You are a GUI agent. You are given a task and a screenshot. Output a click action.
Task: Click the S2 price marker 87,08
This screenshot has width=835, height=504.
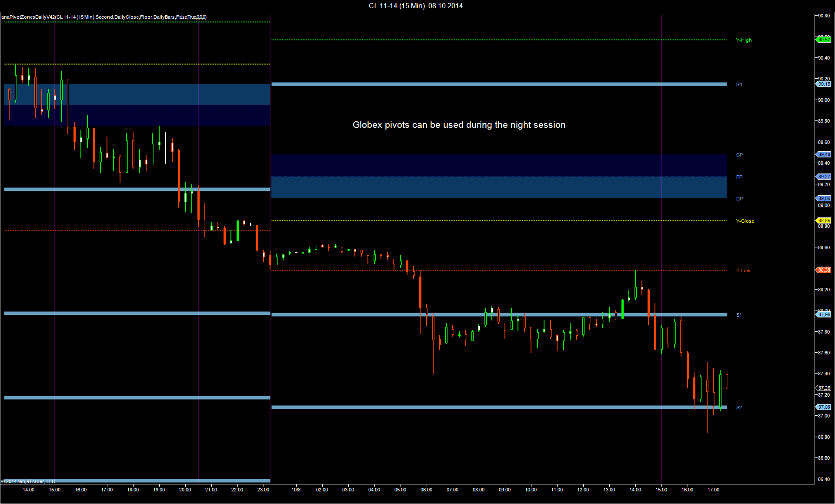coord(824,407)
